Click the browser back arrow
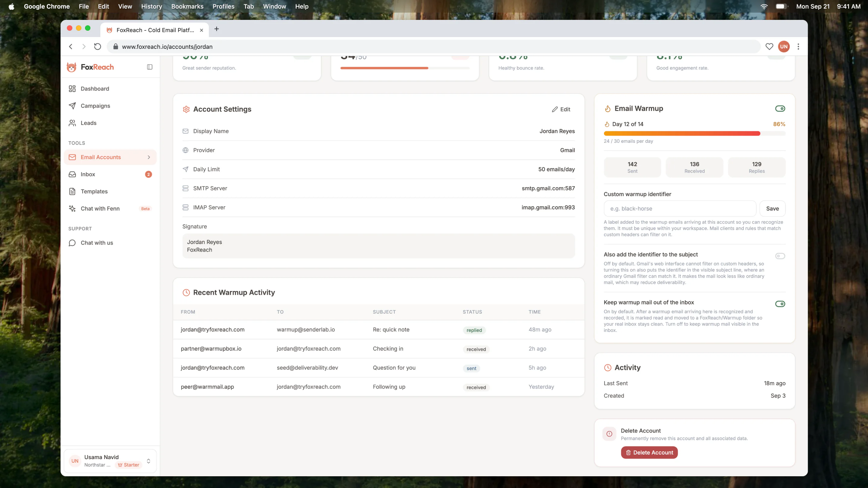The height and width of the screenshot is (488, 868). pos(71,46)
